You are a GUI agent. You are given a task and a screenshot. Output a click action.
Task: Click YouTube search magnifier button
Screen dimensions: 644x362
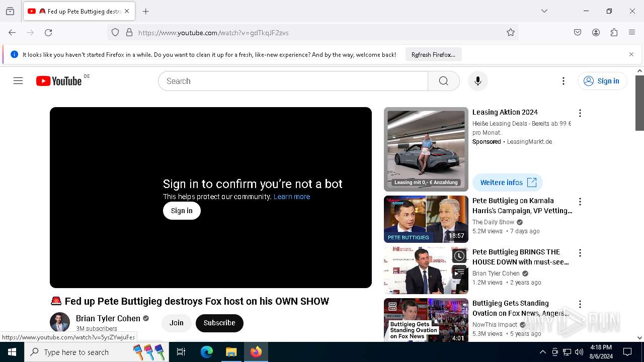click(443, 81)
